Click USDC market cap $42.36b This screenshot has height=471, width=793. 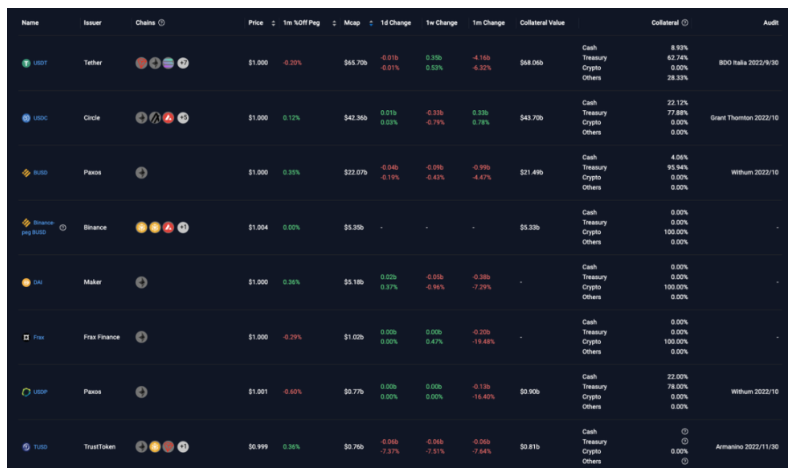(x=356, y=118)
